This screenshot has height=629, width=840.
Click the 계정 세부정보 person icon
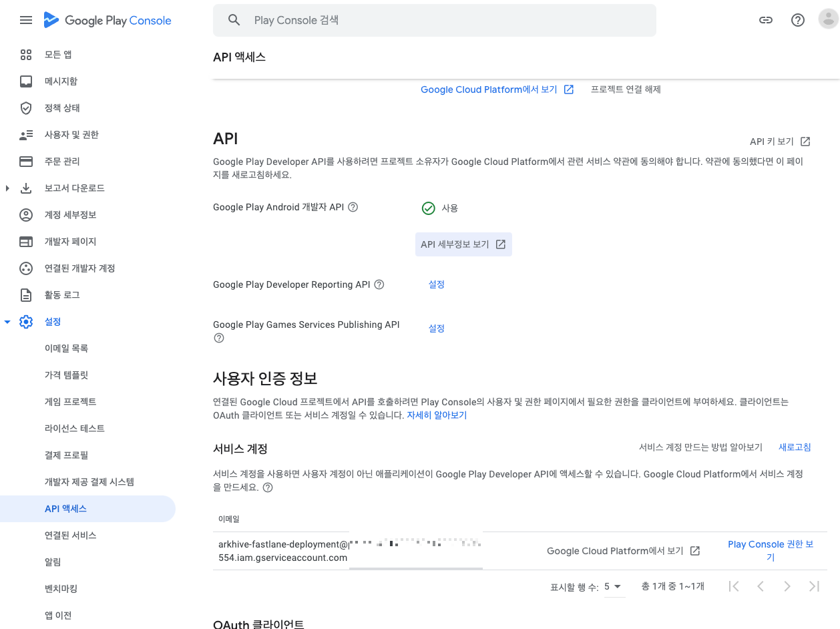[x=26, y=215]
